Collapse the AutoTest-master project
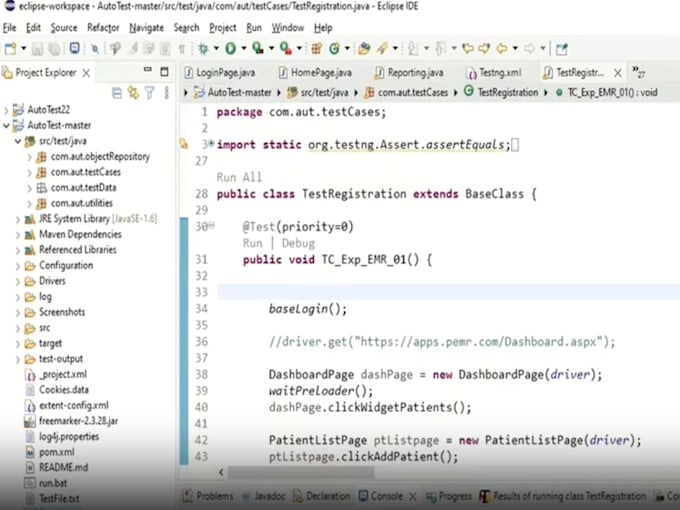Screen dimensions: 680x510 [6, 126]
